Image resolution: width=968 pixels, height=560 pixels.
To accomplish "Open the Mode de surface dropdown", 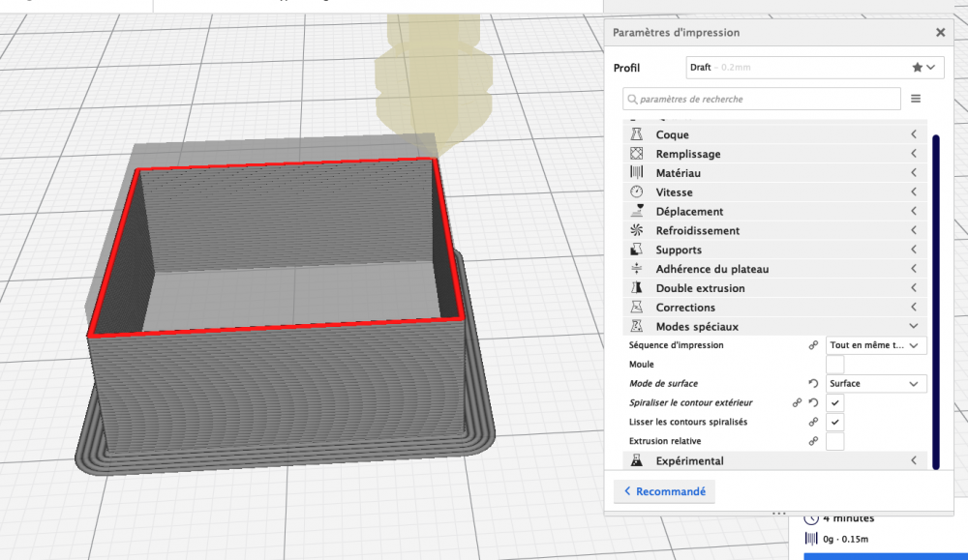I will coord(875,384).
